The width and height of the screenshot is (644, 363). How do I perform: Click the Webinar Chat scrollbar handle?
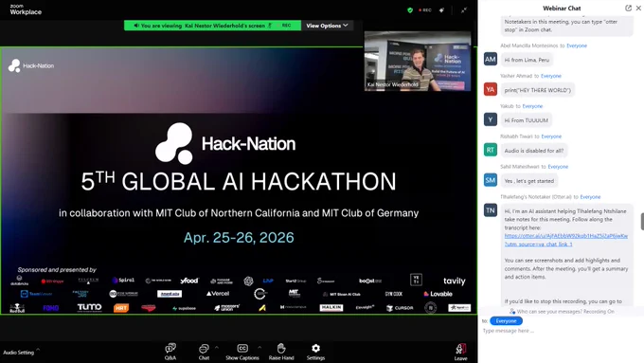[x=642, y=222]
